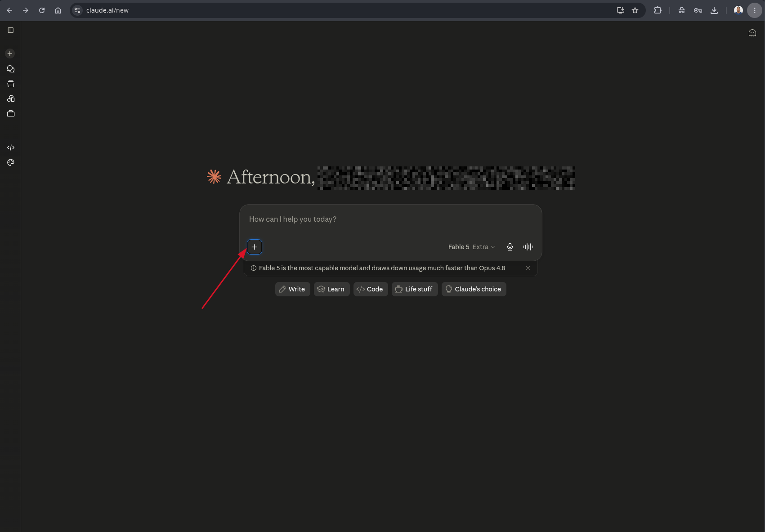Image resolution: width=765 pixels, height=532 pixels.
Task: Open the browser profile avatar
Action: tap(738, 10)
